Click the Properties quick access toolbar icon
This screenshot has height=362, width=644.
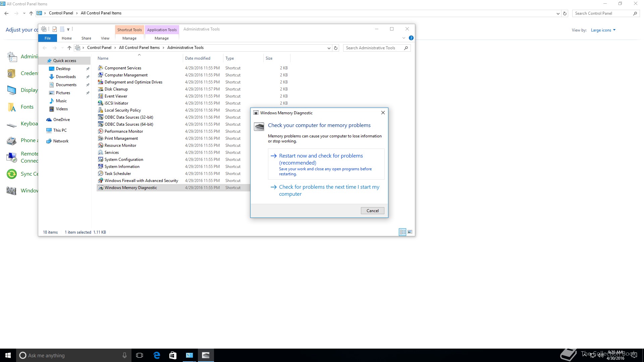(55, 29)
